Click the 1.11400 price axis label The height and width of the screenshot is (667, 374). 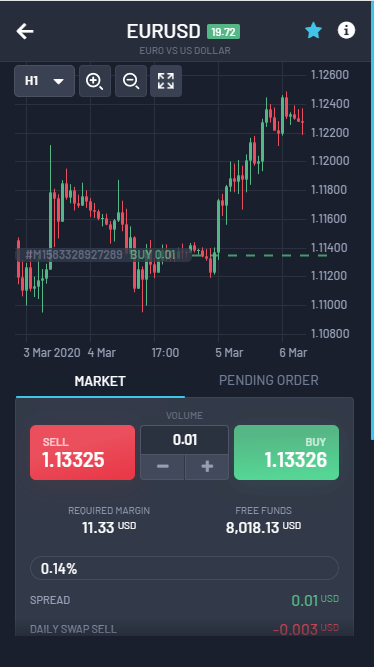pyautogui.click(x=330, y=247)
